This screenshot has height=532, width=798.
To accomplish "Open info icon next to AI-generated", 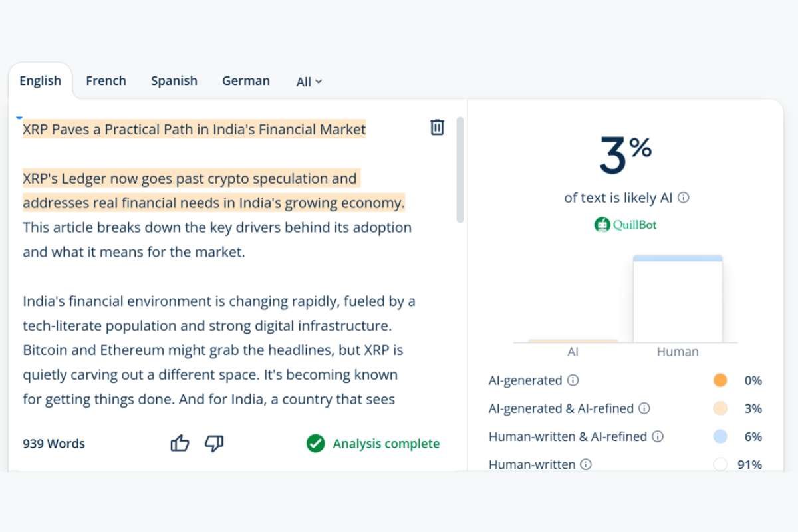I will 573,380.
